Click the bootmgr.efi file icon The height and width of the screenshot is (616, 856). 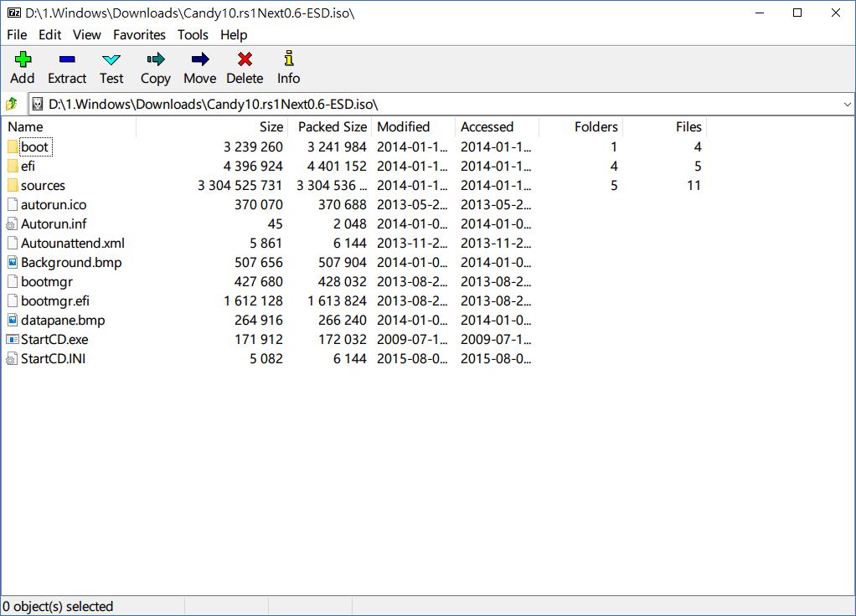coord(13,300)
